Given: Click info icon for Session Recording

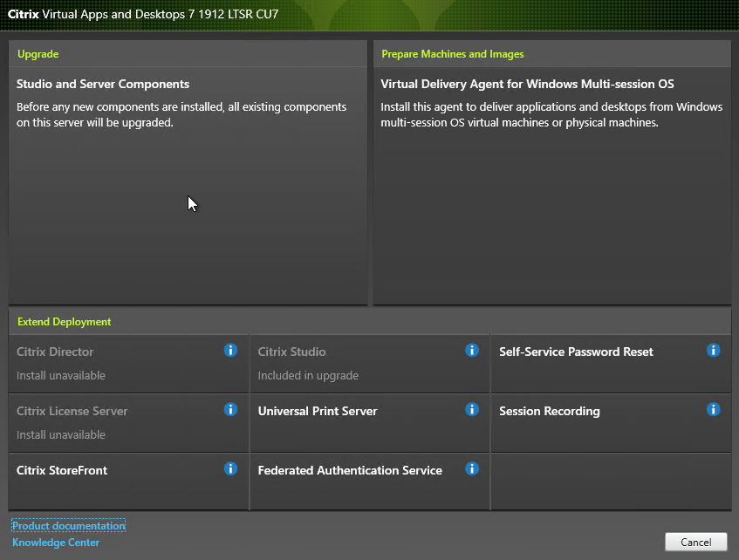Looking at the screenshot, I should click(713, 410).
